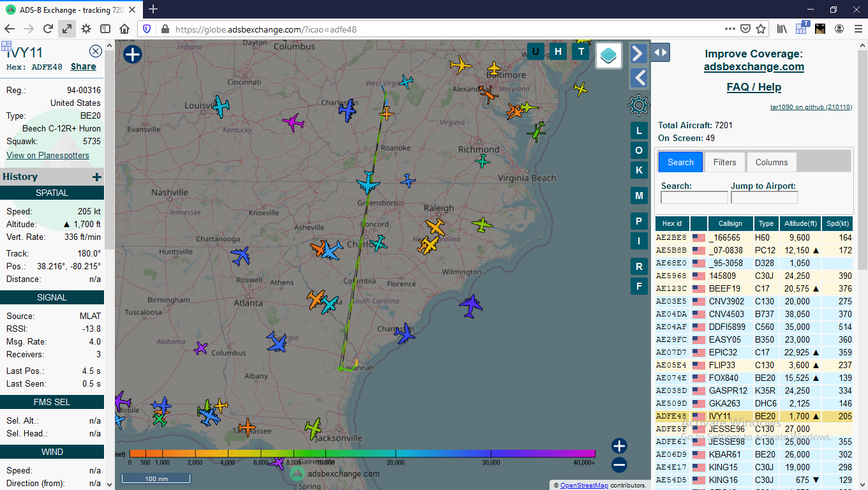Image resolution: width=868 pixels, height=490 pixels.
Task: Select the KBAR61 aircraft row
Action: pyautogui.click(x=754, y=454)
